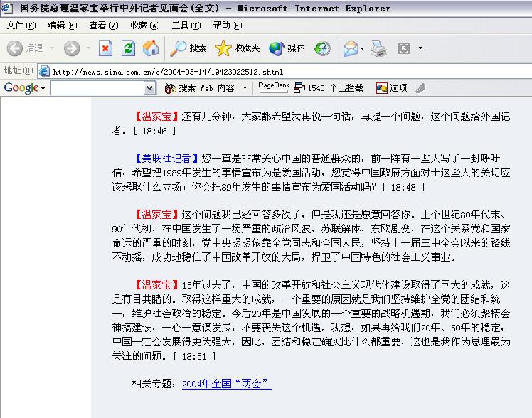Open the 搜索 magnifier search panel

[x=188, y=48]
